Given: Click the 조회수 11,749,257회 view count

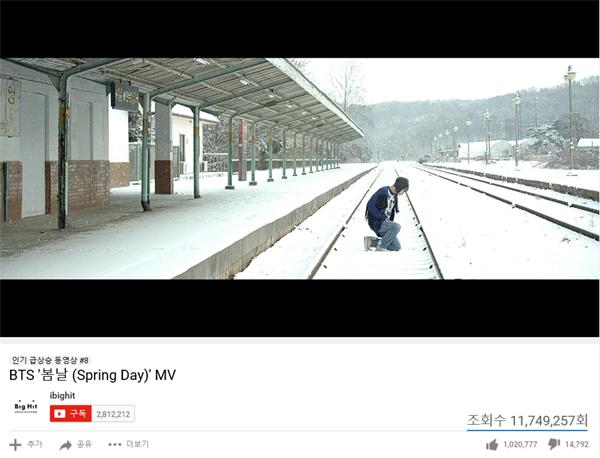Looking at the screenshot, I should [x=527, y=421].
